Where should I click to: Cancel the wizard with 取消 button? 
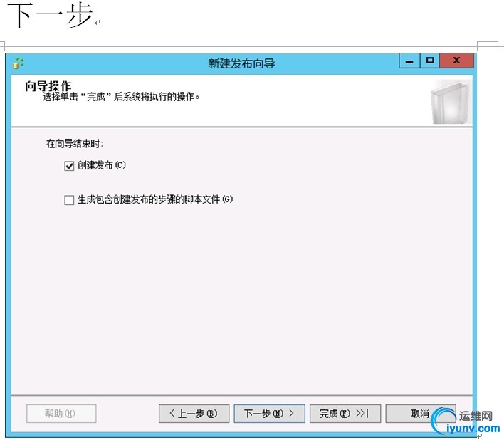[421, 414]
